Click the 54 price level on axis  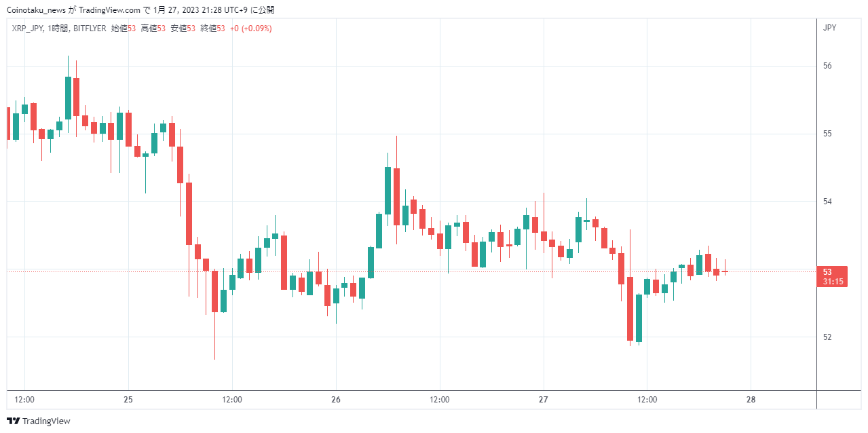point(827,202)
